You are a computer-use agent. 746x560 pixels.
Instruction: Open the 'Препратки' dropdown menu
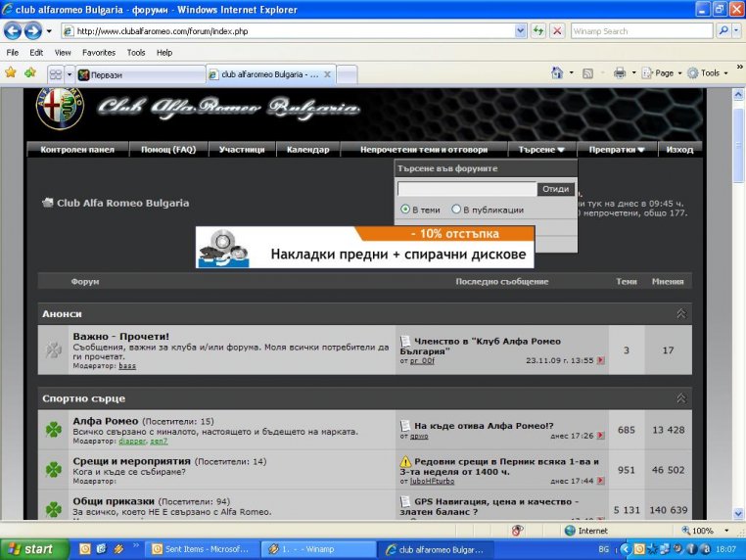[x=617, y=150]
